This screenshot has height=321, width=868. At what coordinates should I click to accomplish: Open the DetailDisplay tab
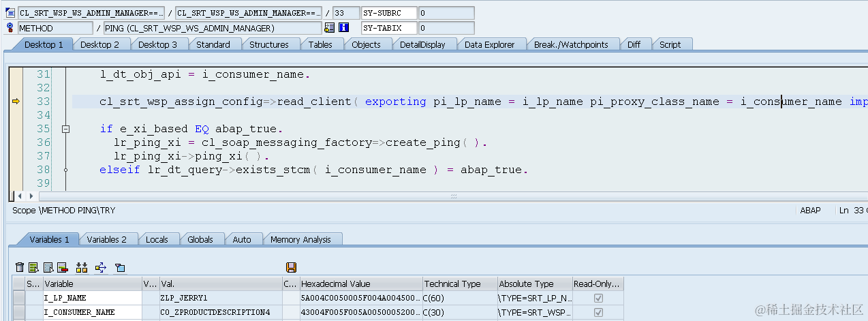422,44
